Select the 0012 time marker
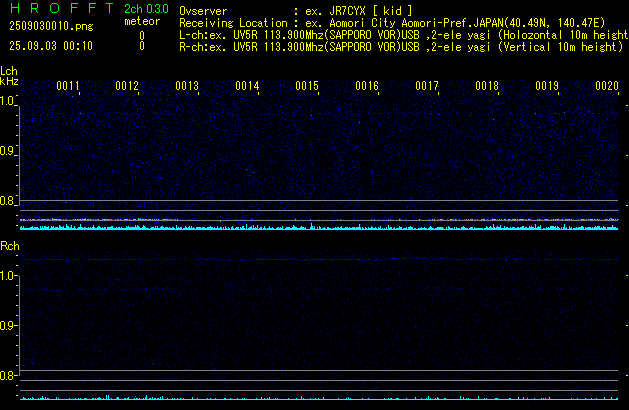Viewport: 629px width, 410px height. [x=127, y=86]
